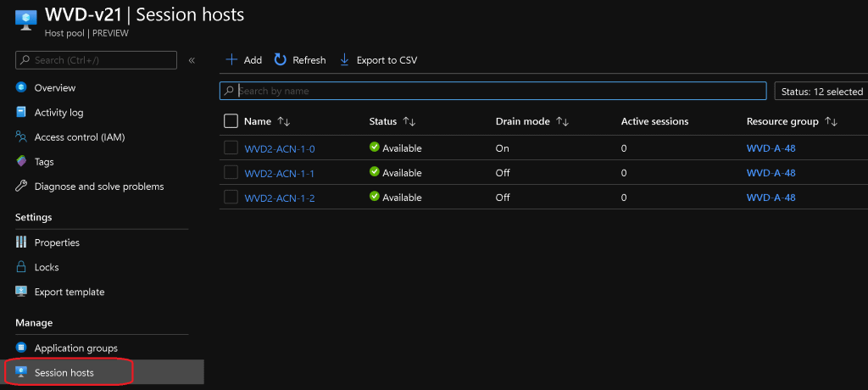Open the Status: 12 selected filter
Viewport: 868px width, 390px height.
click(x=821, y=92)
